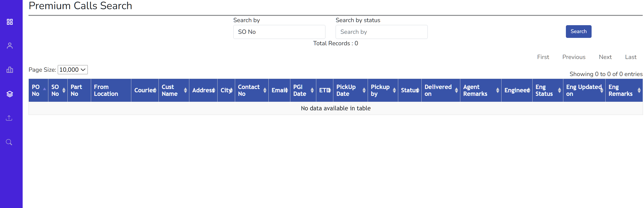Focus the SO No search input
644x208 pixels.
click(279, 32)
